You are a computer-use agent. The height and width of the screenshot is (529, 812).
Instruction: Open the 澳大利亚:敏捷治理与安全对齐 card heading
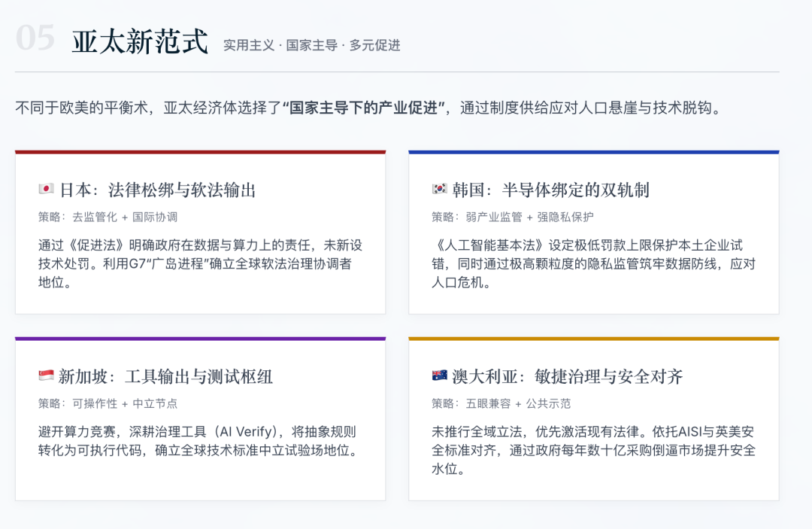568,376
